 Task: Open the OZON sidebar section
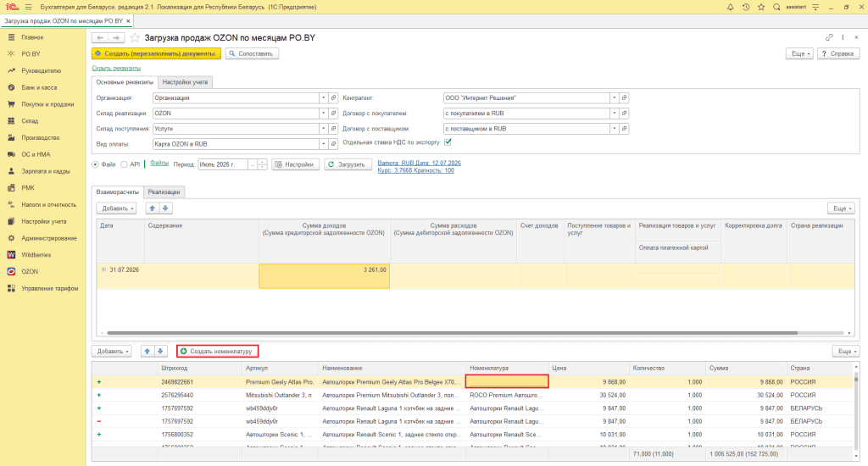[30, 271]
